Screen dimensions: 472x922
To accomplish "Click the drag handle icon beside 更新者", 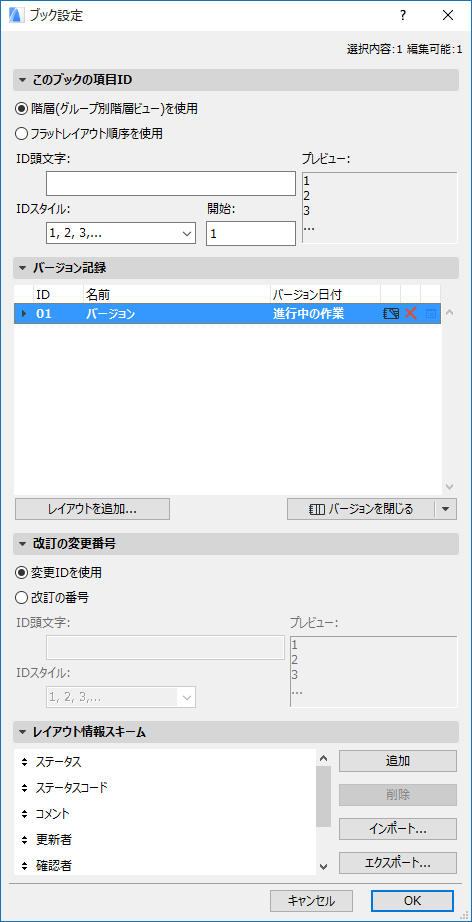I will (24, 840).
